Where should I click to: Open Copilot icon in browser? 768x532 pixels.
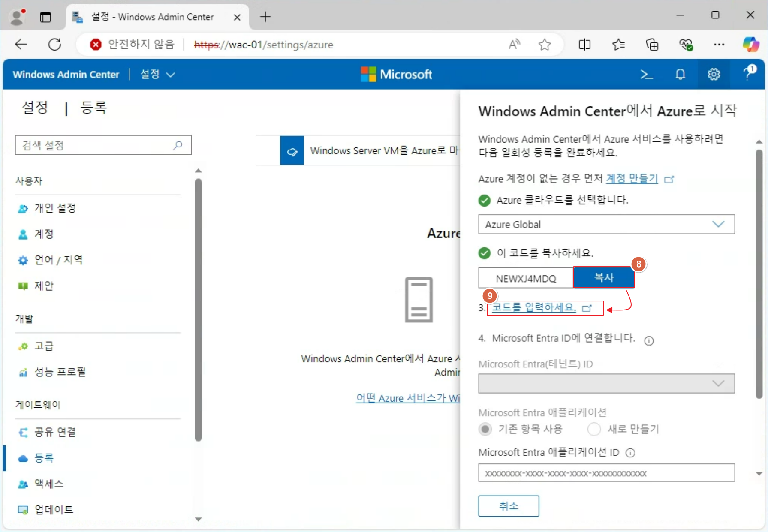[751, 45]
